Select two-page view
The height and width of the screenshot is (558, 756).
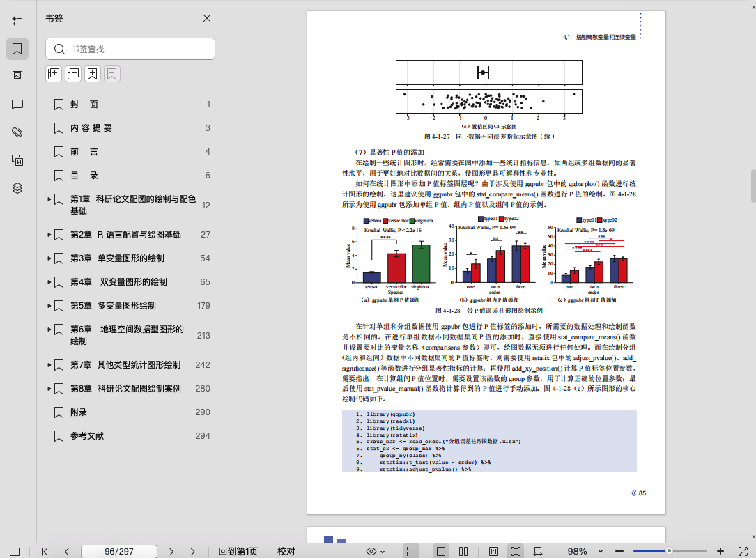coord(463,551)
